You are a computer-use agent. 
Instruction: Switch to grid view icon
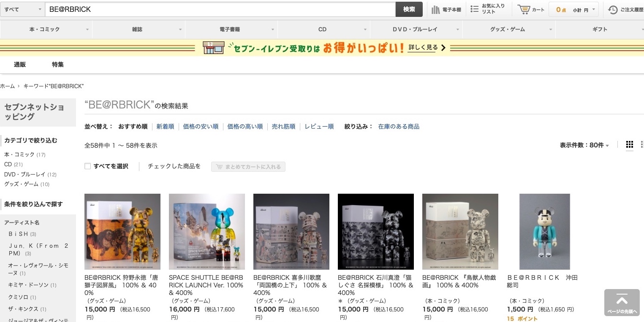point(630,145)
